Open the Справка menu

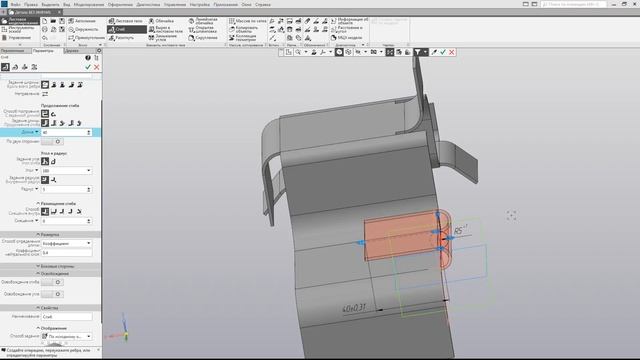(x=263, y=4)
